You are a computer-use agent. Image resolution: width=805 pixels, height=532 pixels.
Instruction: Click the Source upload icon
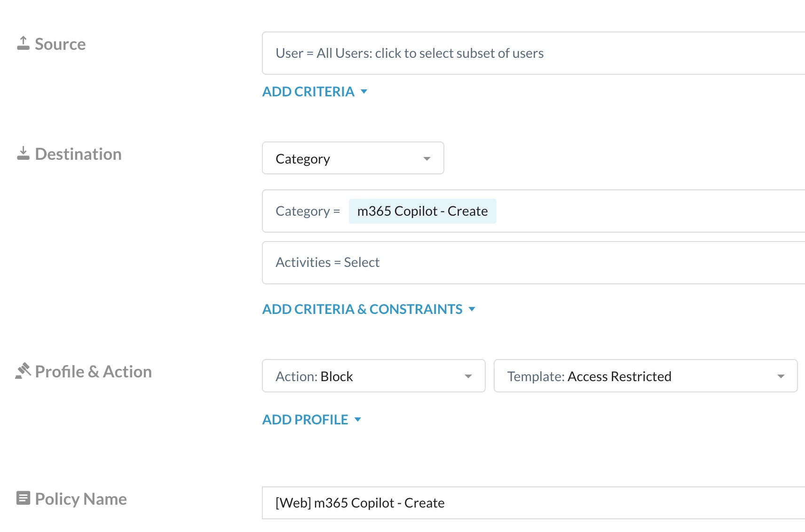point(23,43)
